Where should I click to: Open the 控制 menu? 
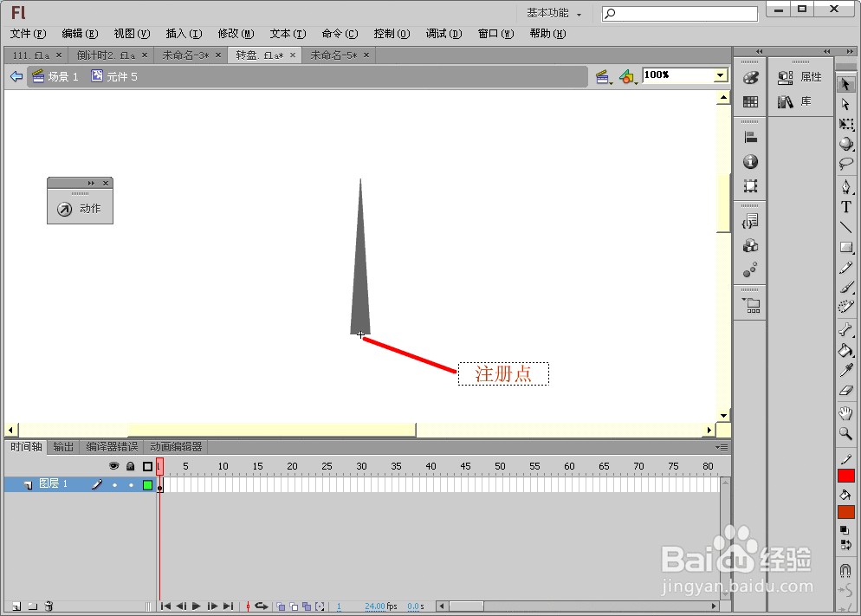tap(391, 34)
